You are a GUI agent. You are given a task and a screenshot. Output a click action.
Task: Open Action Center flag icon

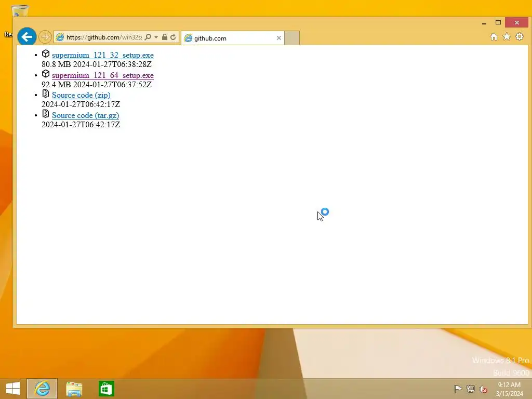click(458, 389)
